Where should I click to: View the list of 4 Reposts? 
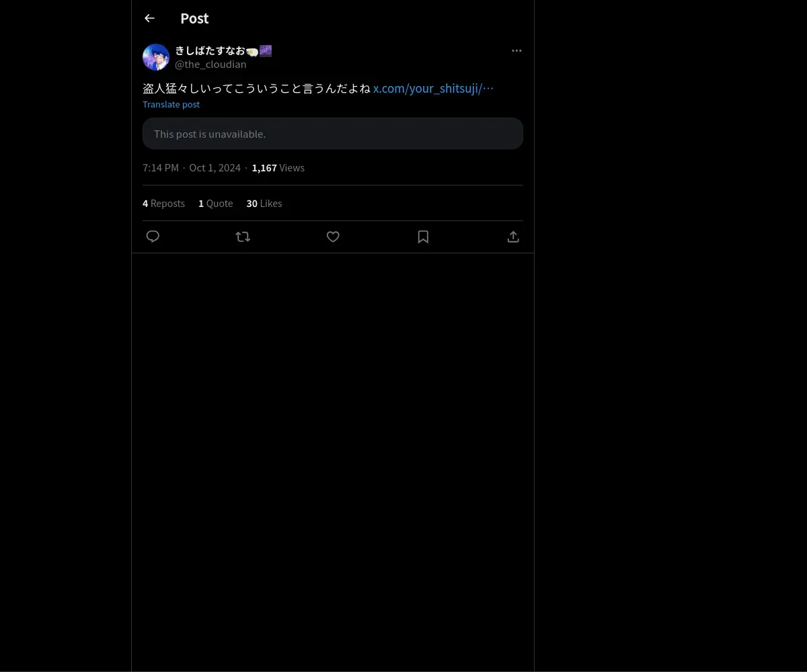(x=163, y=204)
